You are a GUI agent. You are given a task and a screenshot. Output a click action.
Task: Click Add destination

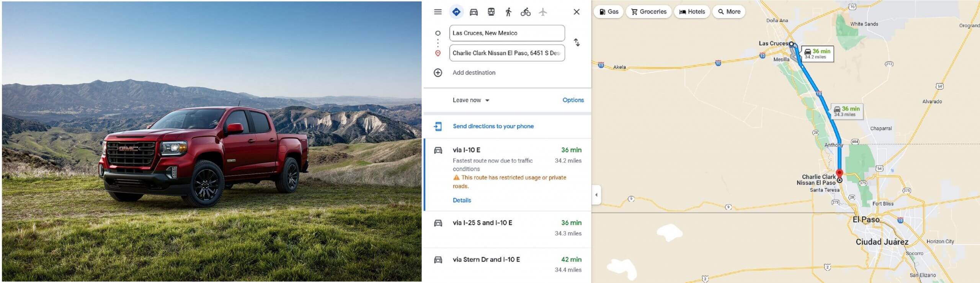474,73
